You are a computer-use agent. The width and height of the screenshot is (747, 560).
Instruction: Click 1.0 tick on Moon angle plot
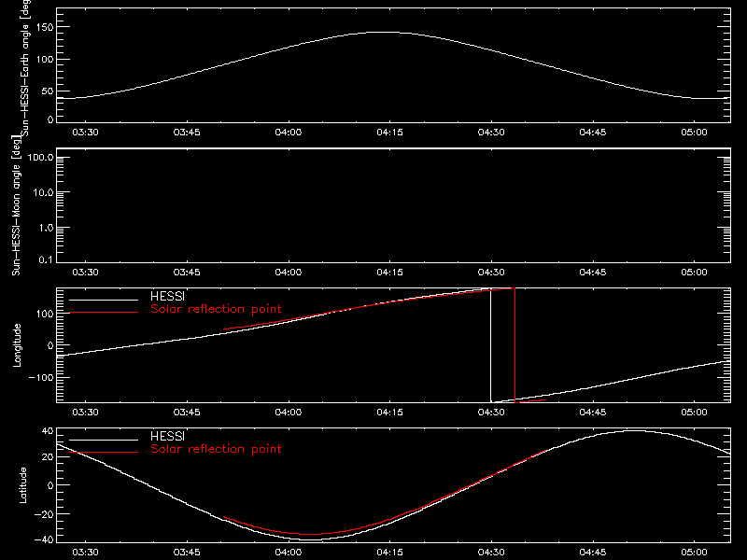coord(46,228)
